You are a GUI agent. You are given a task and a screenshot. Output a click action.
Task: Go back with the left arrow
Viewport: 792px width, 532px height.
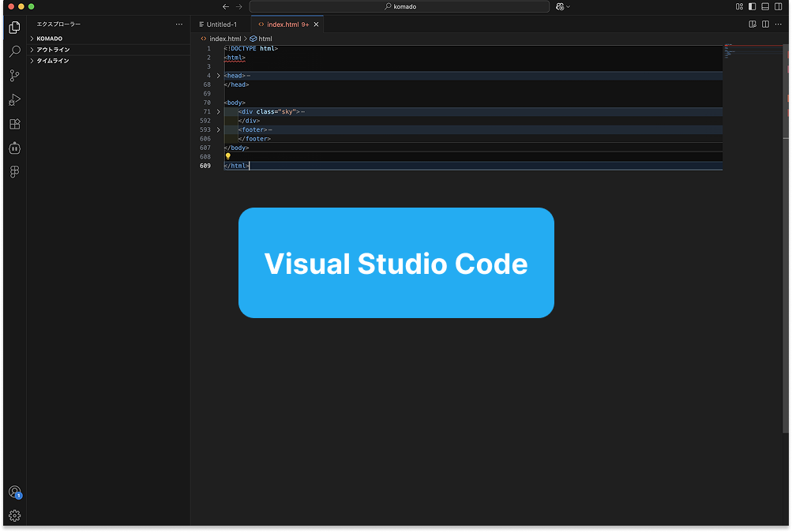point(226,6)
